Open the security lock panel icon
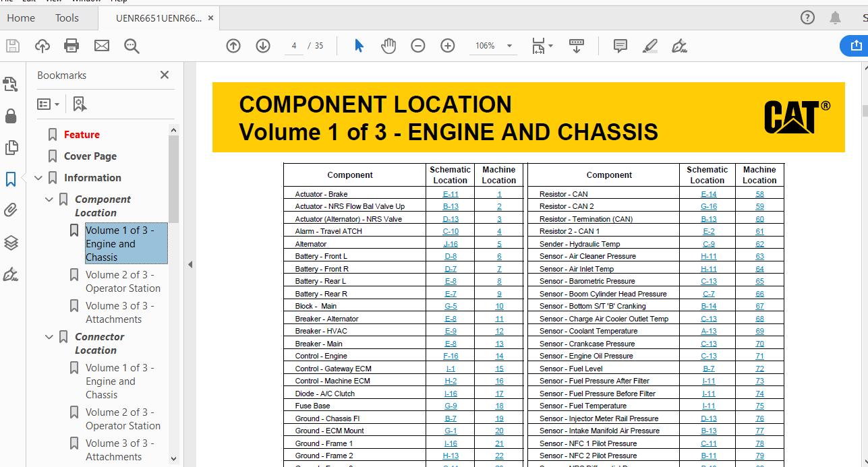This screenshot has width=868, height=467. (x=11, y=116)
